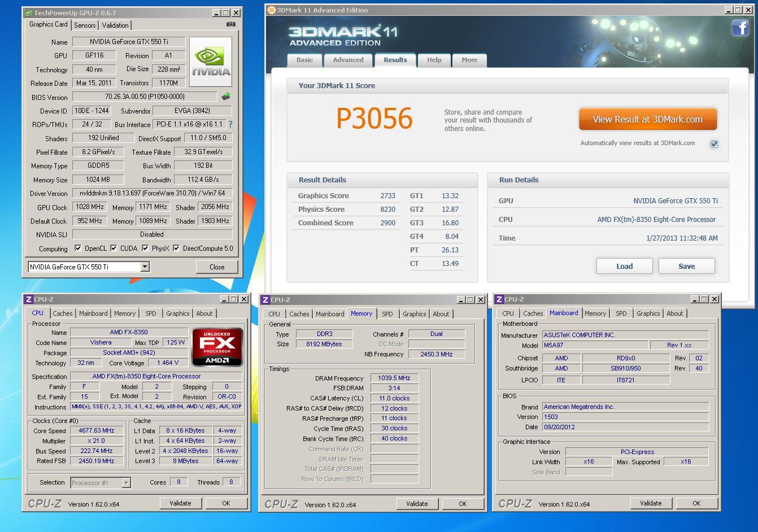Click the Graphics Score value 2733
758x532 pixels.
coord(387,196)
